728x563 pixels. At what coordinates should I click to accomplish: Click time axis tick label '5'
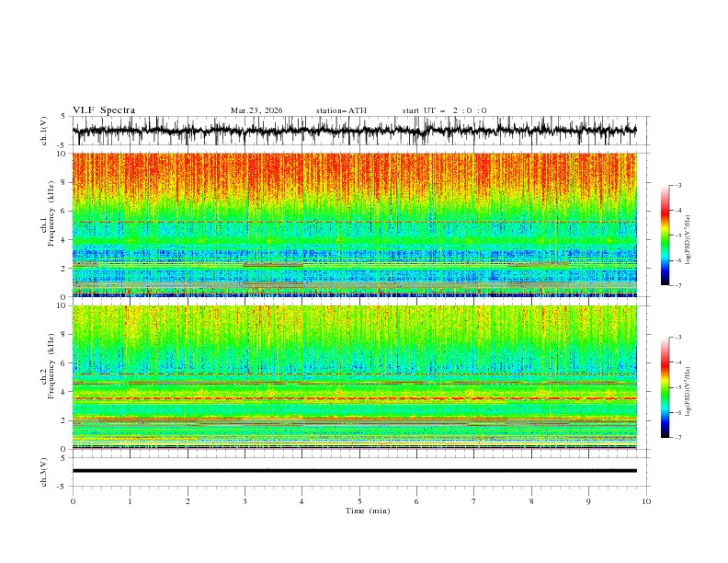tap(359, 501)
